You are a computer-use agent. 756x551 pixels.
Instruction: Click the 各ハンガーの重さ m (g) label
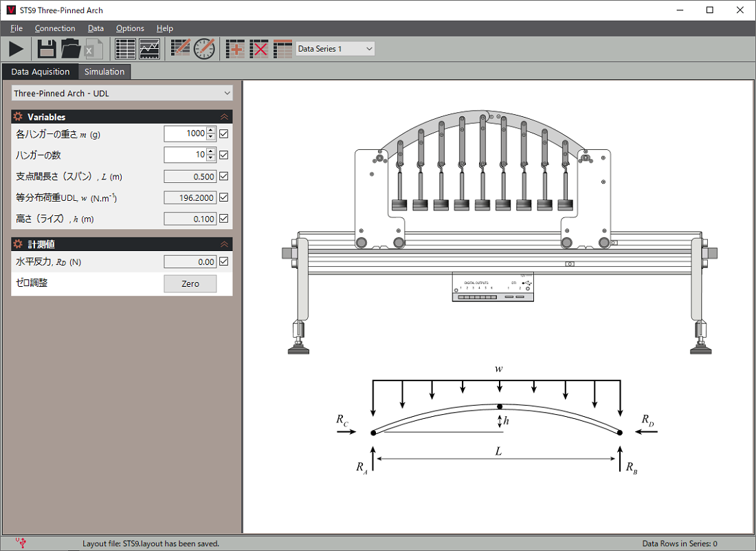(x=58, y=134)
